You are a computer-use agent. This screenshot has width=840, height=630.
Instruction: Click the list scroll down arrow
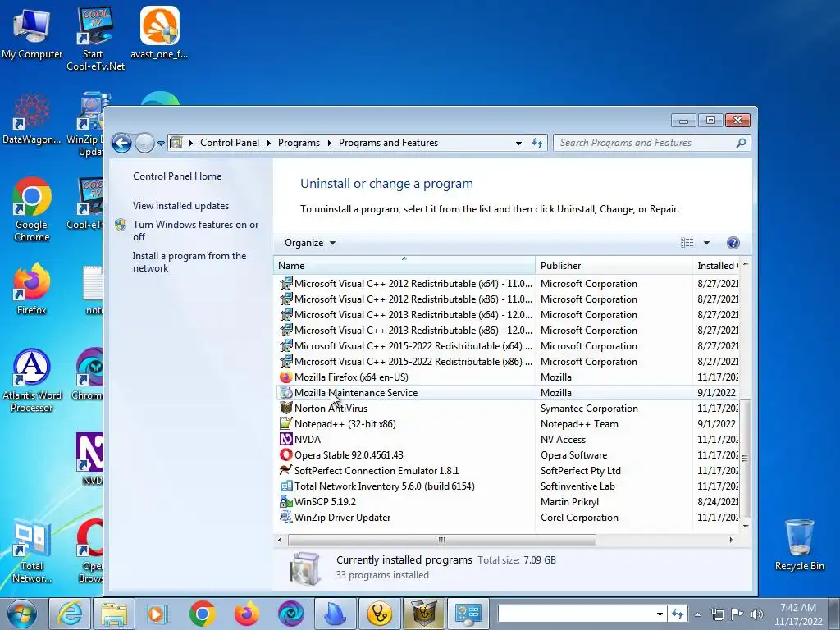(745, 527)
